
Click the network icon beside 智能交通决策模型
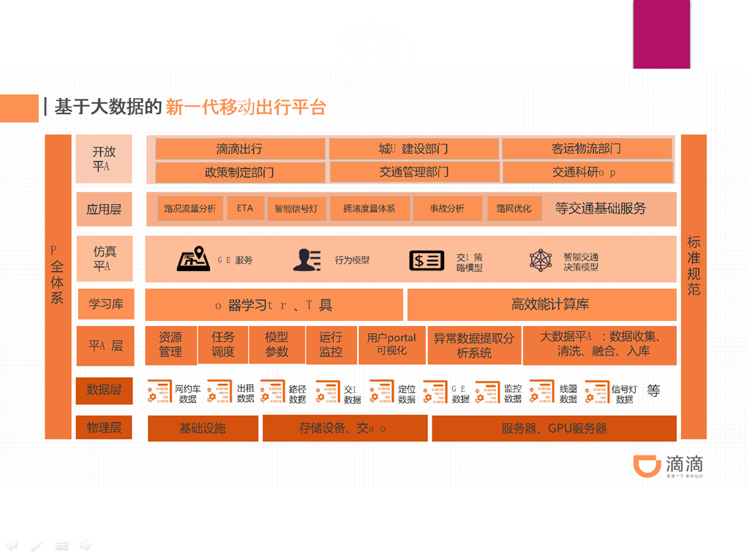point(541,260)
